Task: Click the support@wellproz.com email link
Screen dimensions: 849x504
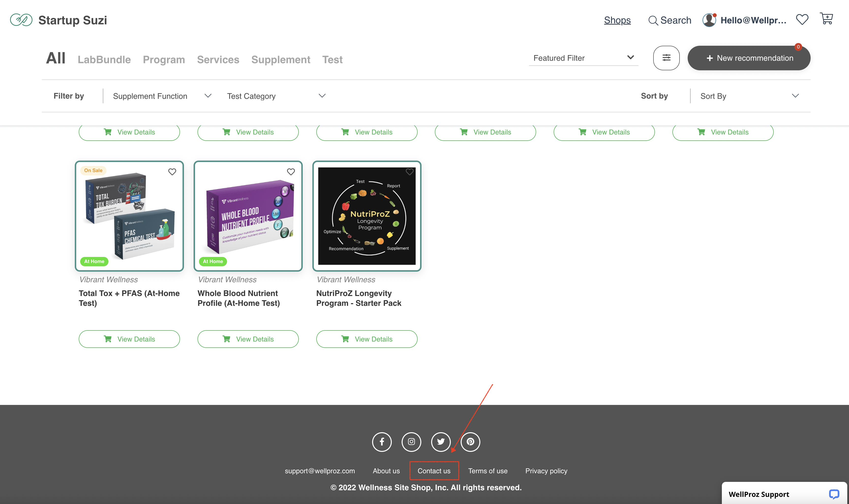Action: point(320,471)
